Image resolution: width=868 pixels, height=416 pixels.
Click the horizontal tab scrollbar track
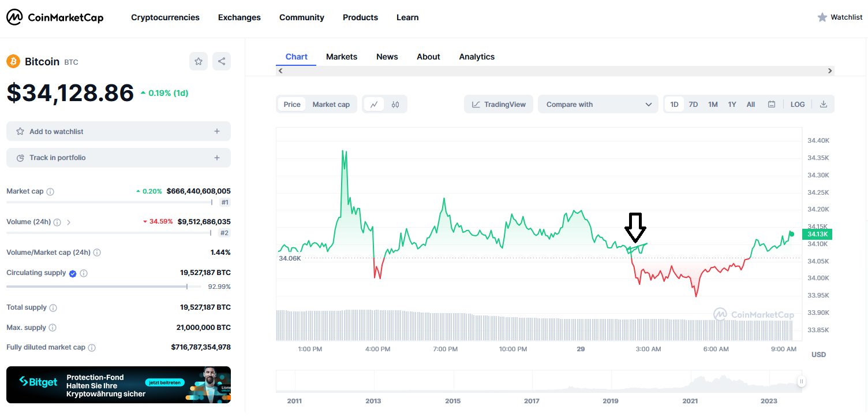point(555,70)
